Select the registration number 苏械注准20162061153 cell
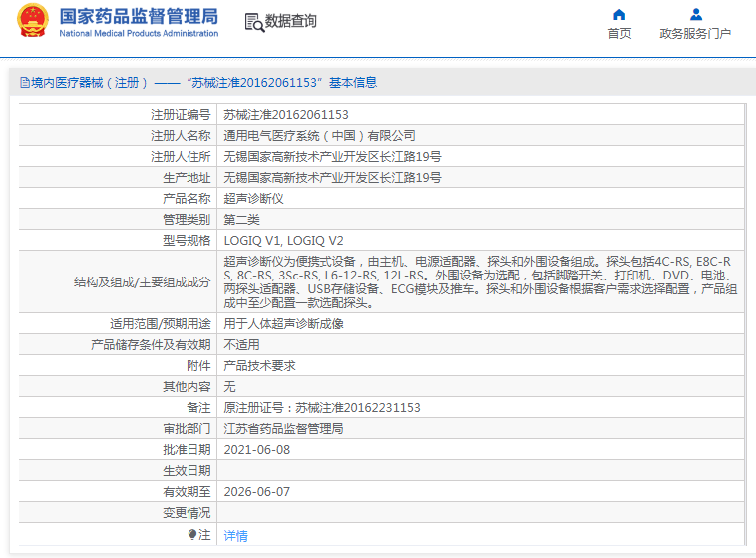This screenshot has width=756, height=558. coord(285,114)
